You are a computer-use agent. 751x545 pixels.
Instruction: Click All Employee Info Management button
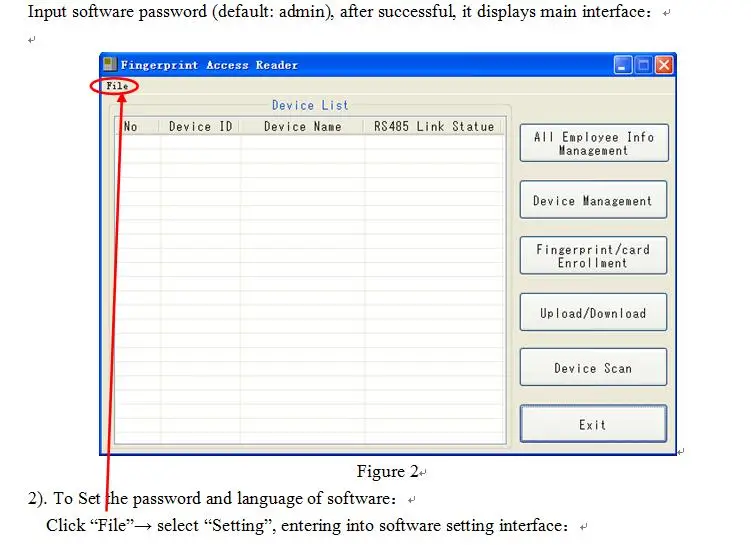pos(594,143)
